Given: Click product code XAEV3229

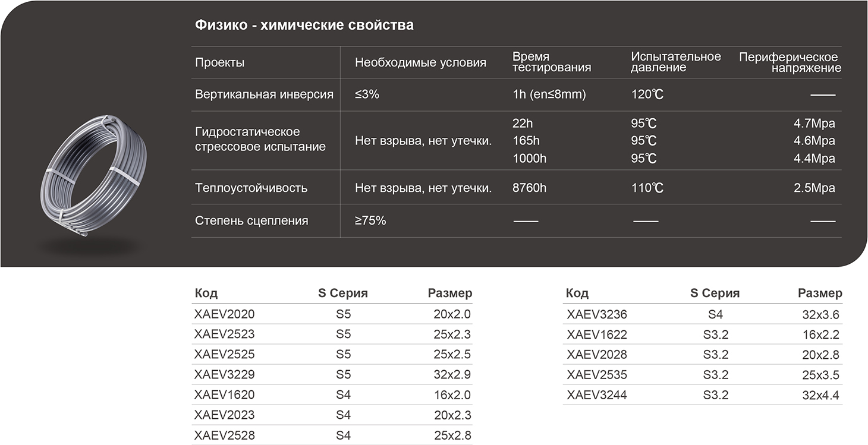Looking at the screenshot, I should click(224, 374).
